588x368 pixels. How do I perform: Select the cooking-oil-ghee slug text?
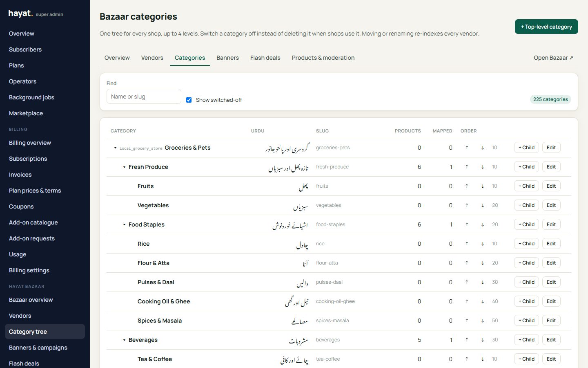(335, 301)
